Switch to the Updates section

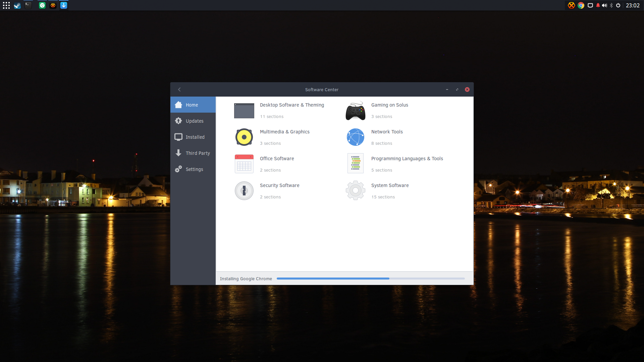[193, 121]
